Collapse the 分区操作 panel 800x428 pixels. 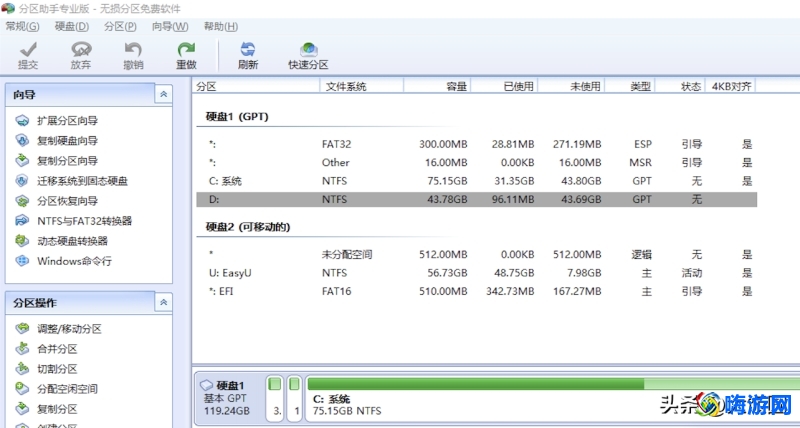click(x=163, y=303)
